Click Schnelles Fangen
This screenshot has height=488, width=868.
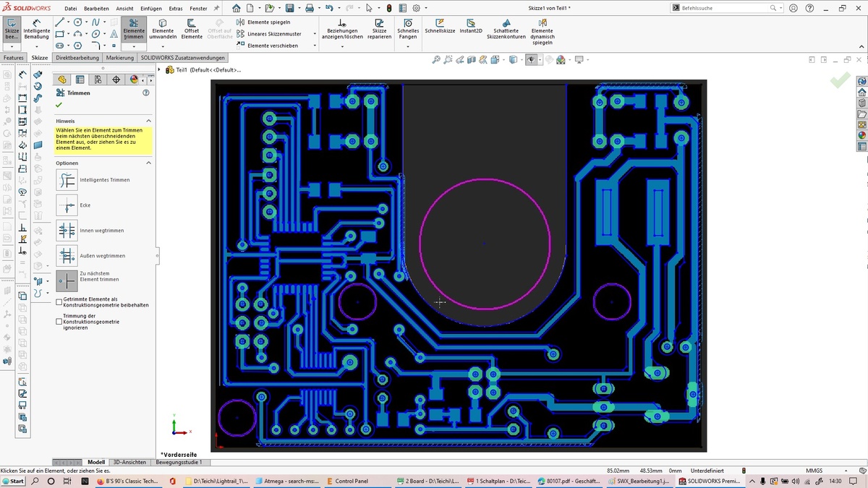pos(408,30)
